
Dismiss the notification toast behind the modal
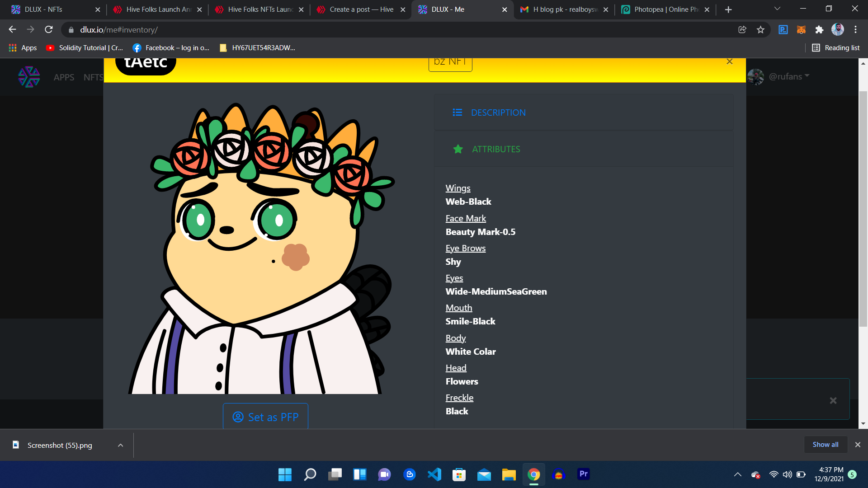[x=833, y=400]
